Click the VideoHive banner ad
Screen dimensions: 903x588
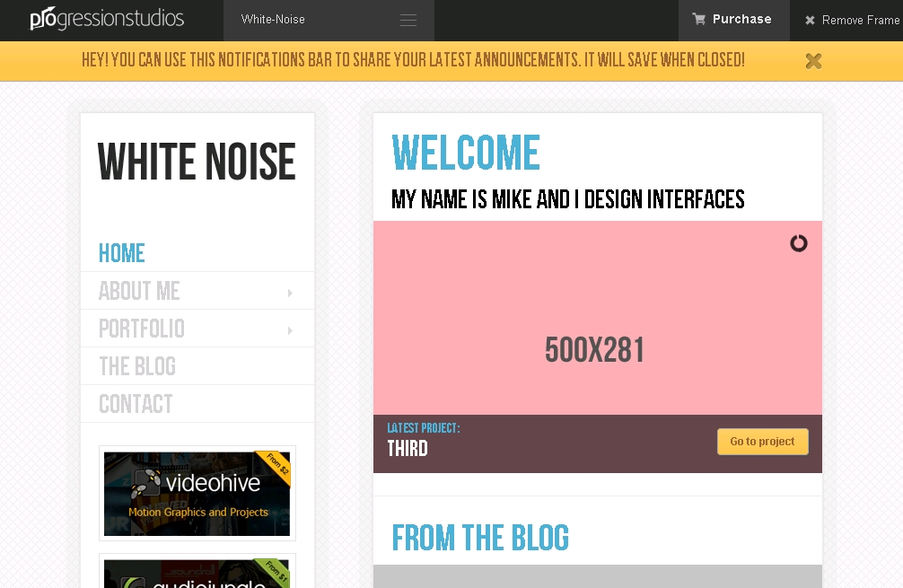coord(197,493)
